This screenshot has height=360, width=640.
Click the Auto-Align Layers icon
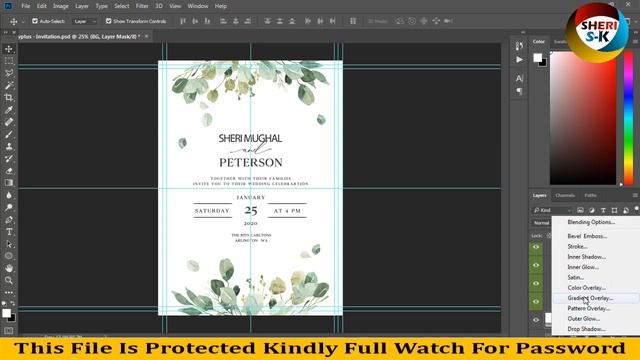[353, 21]
